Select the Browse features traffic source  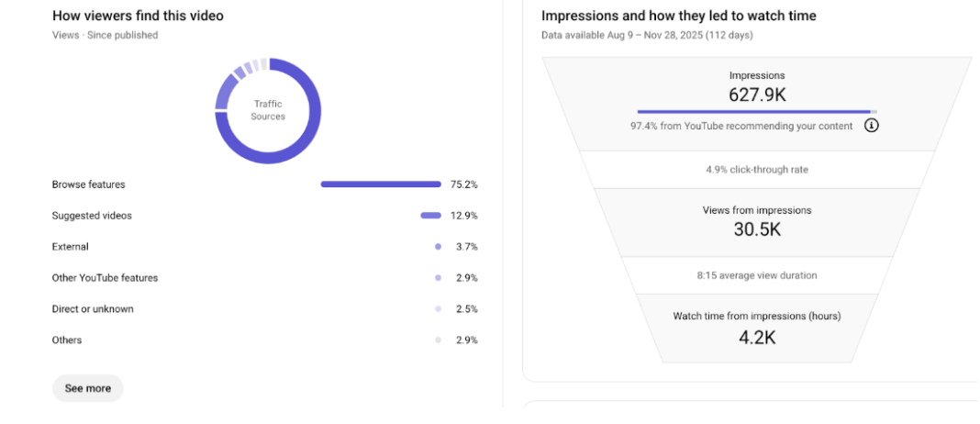89,184
